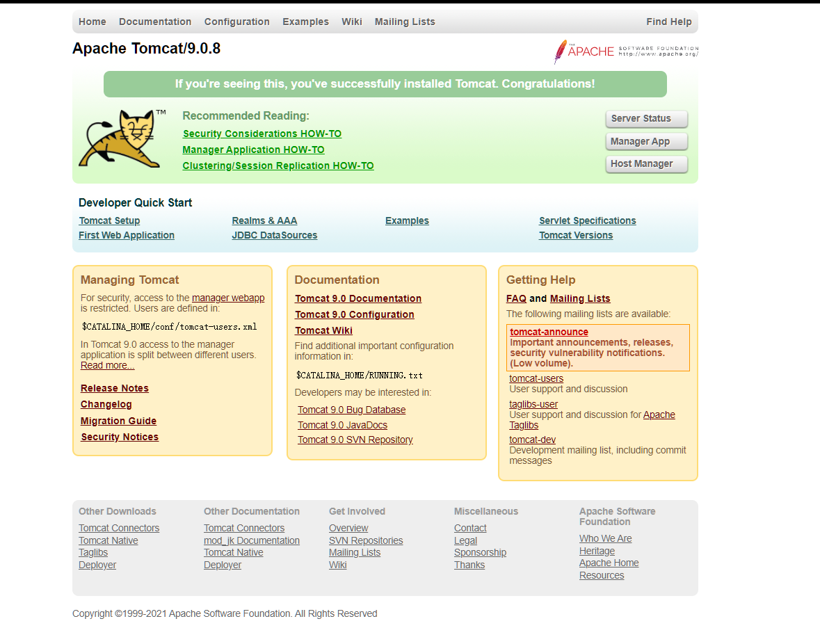Open the Heritage link
This screenshot has width=820, height=644.
coord(597,551)
